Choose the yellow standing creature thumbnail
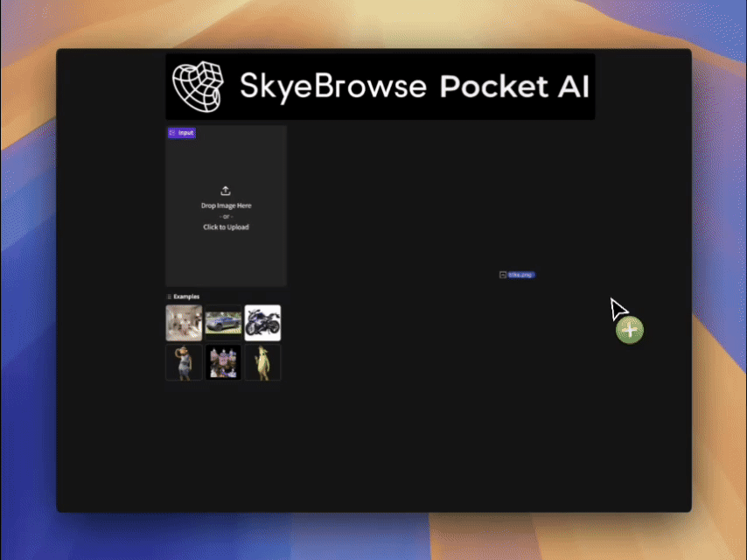 262,362
